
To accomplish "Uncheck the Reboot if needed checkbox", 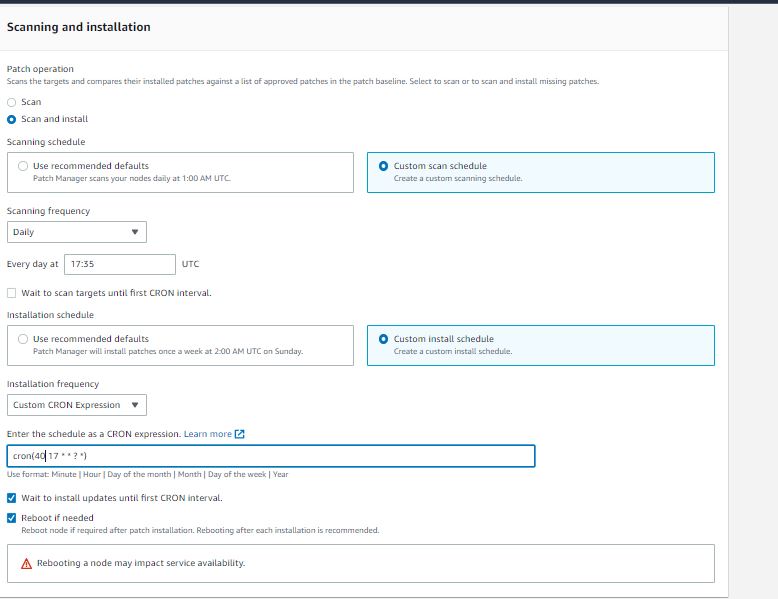I will click(11, 518).
